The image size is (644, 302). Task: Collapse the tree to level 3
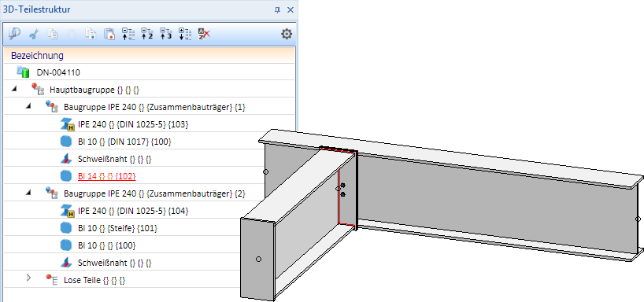[x=166, y=34]
